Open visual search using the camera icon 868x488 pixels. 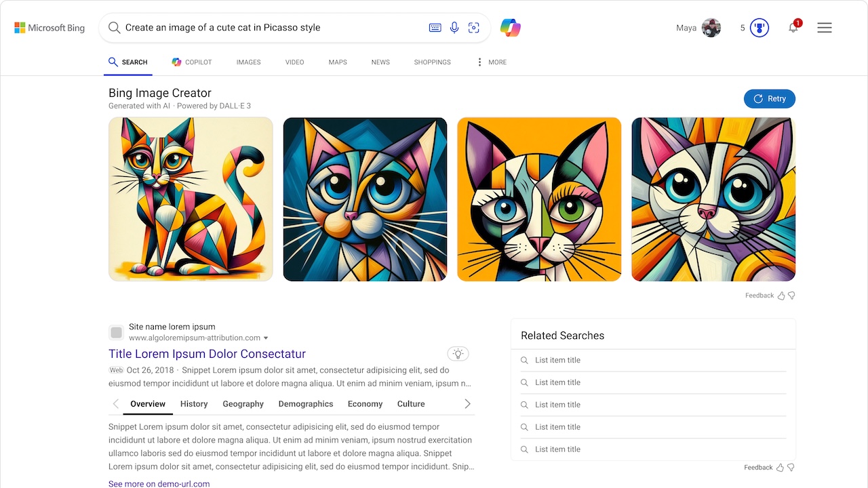(x=473, y=27)
